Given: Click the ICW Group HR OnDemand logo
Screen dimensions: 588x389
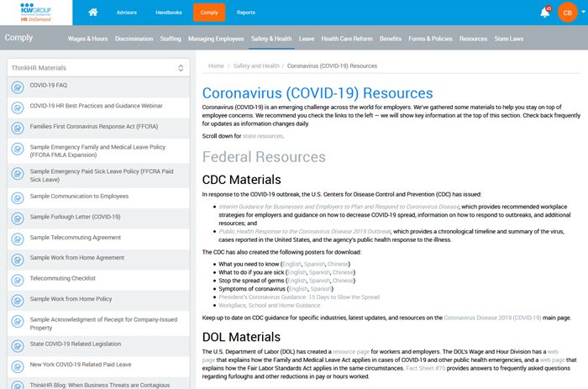Looking at the screenshot, I should [36, 13].
